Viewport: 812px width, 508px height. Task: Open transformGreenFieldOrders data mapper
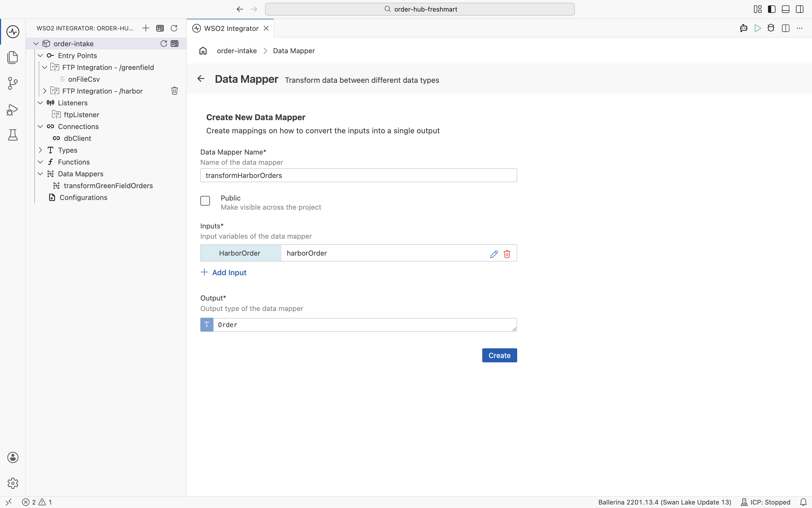point(108,185)
